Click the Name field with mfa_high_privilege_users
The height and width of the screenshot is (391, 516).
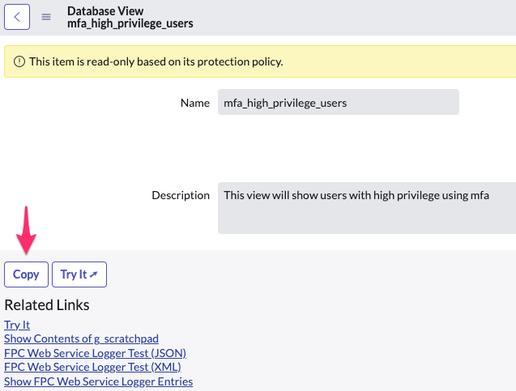(x=338, y=102)
